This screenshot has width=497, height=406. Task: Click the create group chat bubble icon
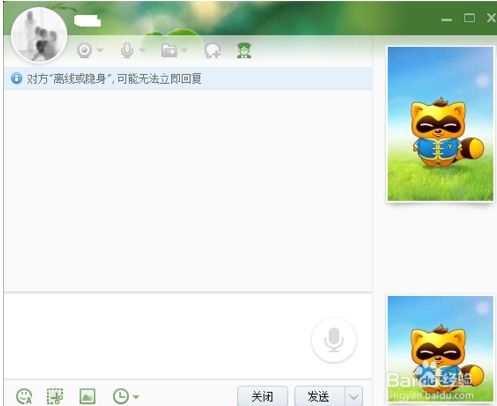(x=213, y=51)
